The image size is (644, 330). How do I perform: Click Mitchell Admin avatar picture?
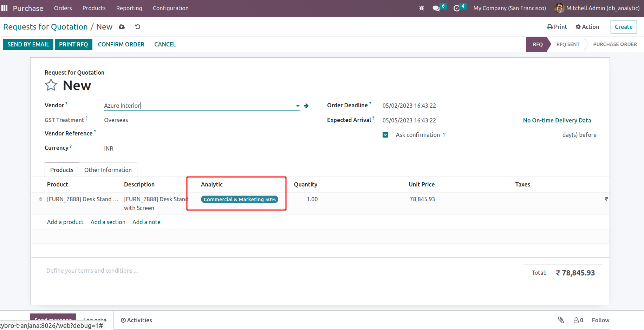[559, 8]
